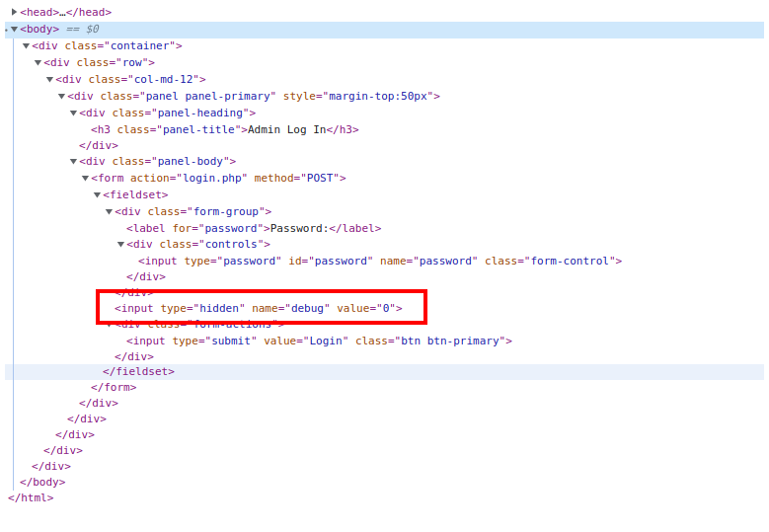Expand the collapsed head element
The image size is (769, 532).
click(14, 12)
